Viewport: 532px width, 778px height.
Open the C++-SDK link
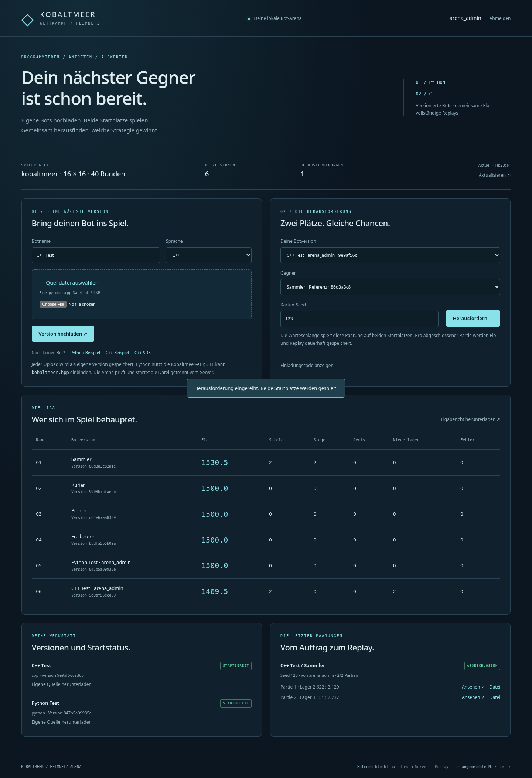coord(143,353)
